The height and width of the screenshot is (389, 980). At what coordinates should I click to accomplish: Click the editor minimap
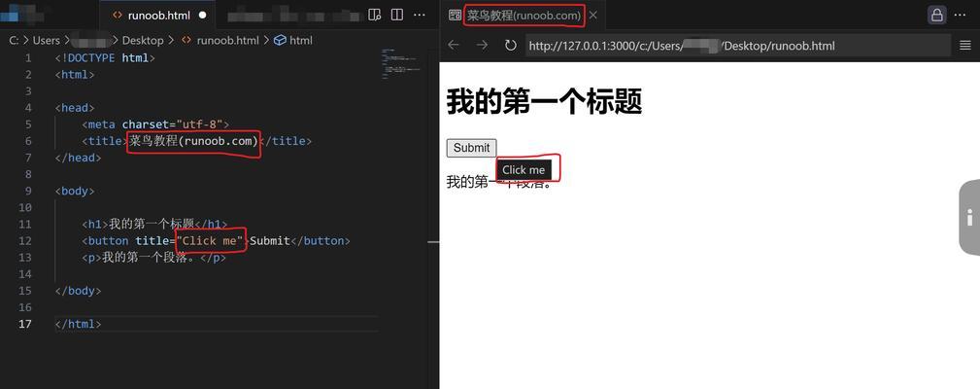pos(400,63)
